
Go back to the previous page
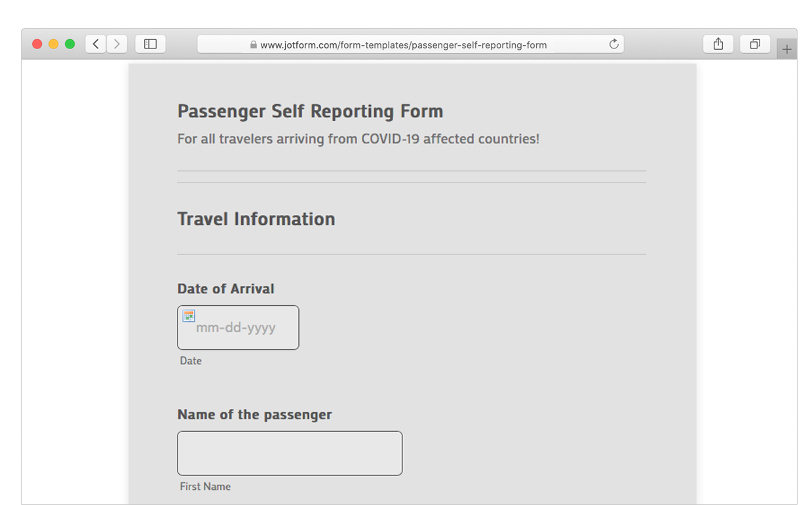click(x=96, y=44)
